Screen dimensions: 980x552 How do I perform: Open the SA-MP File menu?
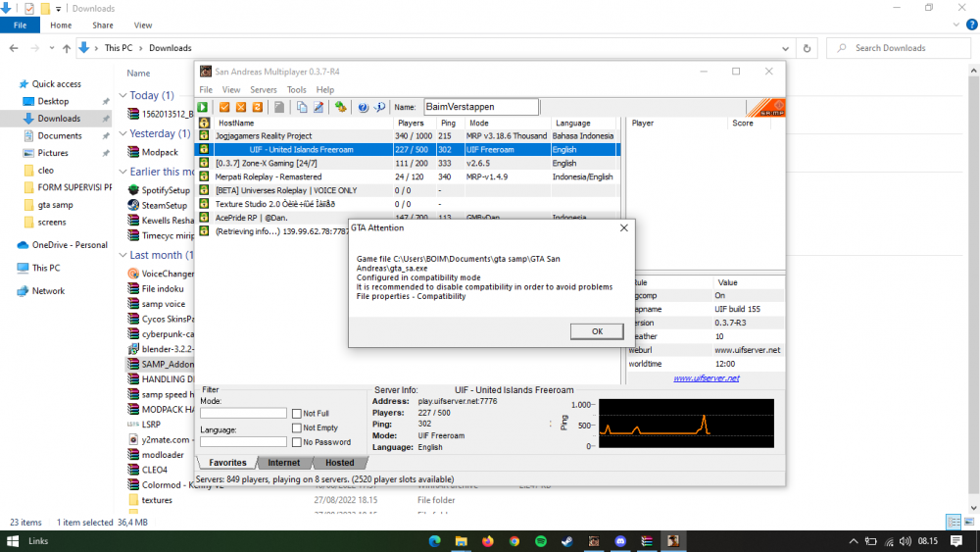click(206, 89)
